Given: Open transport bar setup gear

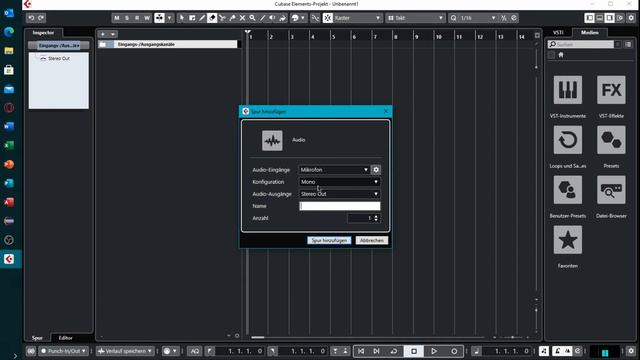Looking at the screenshot, I should [631, 351].
